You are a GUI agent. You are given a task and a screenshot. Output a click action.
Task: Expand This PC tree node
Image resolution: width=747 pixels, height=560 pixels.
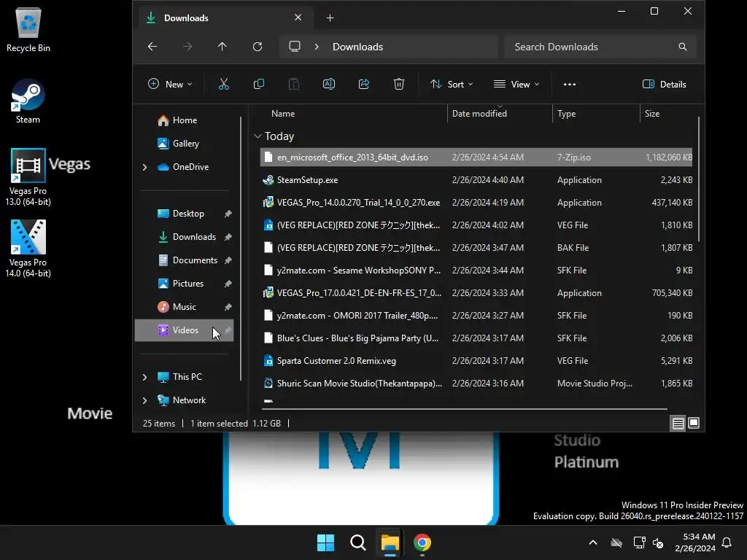(x=145, y=377)
